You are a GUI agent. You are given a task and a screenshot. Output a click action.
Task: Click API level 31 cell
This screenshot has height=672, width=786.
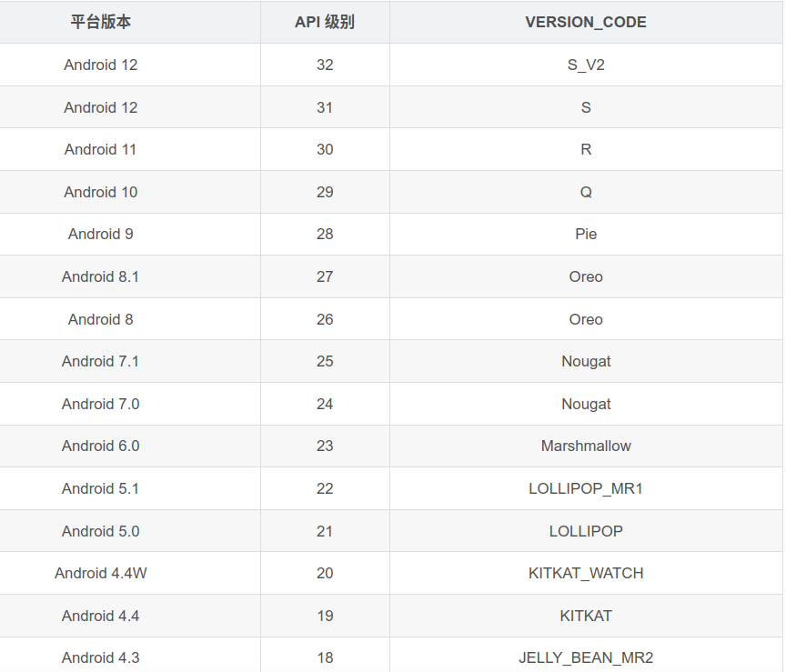pos(325,107)
